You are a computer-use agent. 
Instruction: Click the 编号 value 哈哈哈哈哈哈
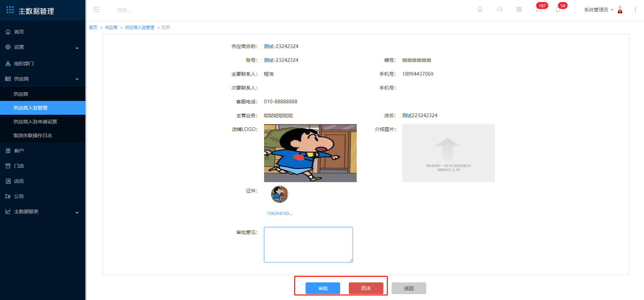pyautogui.click(x=417, y=60)
